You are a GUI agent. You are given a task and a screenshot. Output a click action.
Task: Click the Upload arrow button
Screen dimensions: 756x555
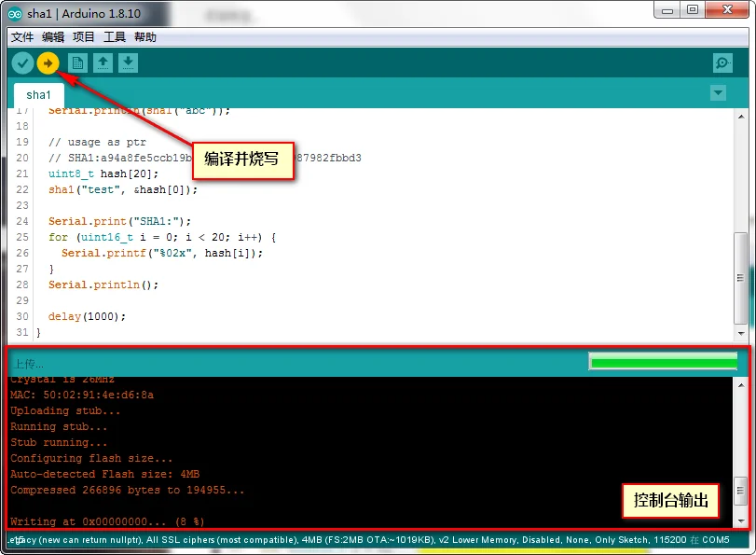coord(48,63)
